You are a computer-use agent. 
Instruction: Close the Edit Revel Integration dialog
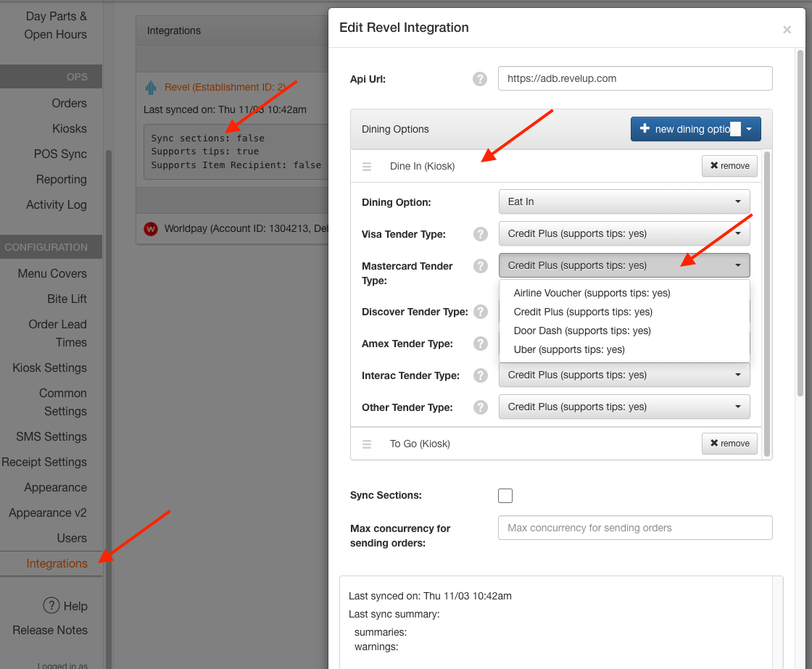coord(787,30)
